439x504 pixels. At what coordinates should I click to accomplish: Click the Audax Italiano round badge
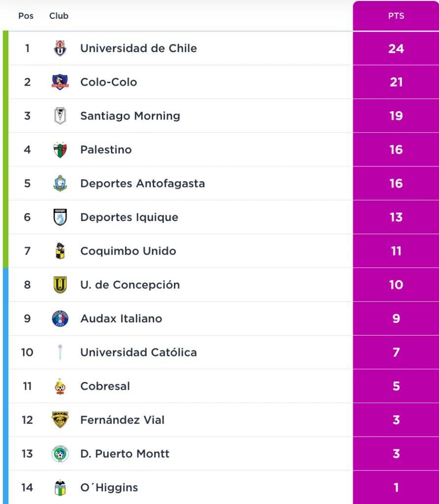click(x=60, y=318)
